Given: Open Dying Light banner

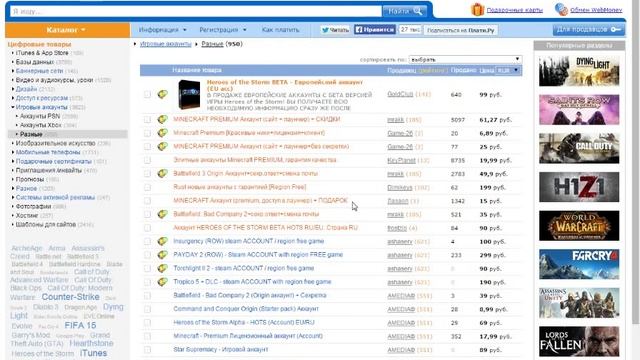Looking at the screenshot, I should [x=579, y=71].
